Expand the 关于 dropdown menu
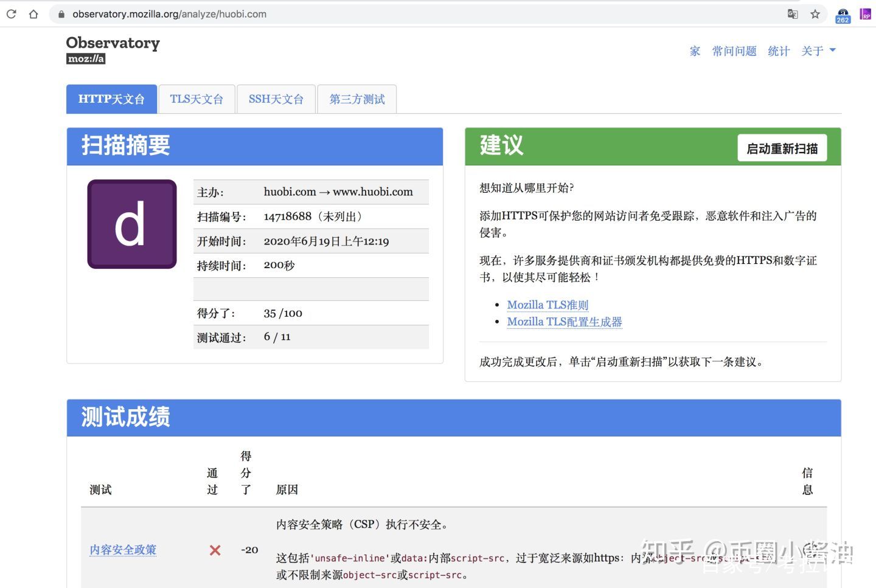The height and width of the screenshot is (588, 876). point(818,51)
